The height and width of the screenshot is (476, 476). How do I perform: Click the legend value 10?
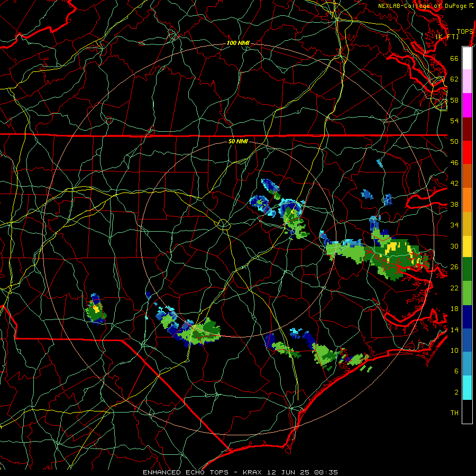(454, 350)
